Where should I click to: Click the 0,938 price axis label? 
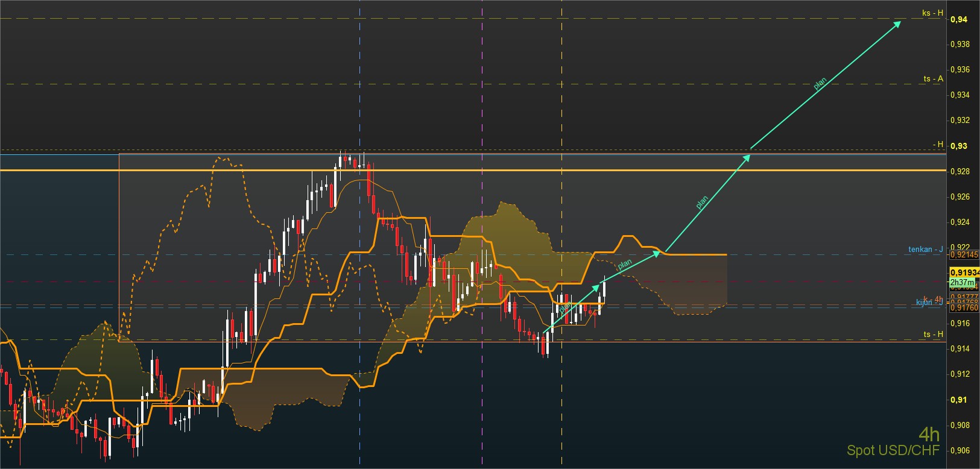(x=960, y=45)
